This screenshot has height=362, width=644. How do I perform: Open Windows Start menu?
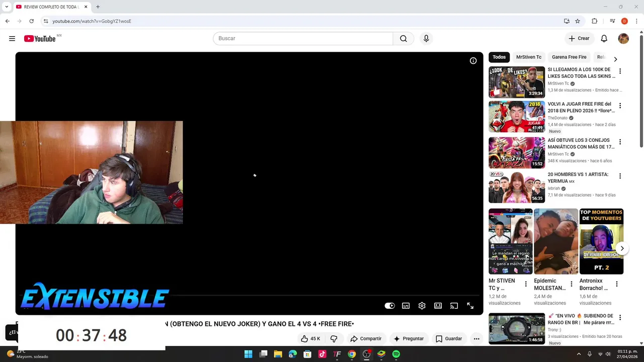point(249,354)
